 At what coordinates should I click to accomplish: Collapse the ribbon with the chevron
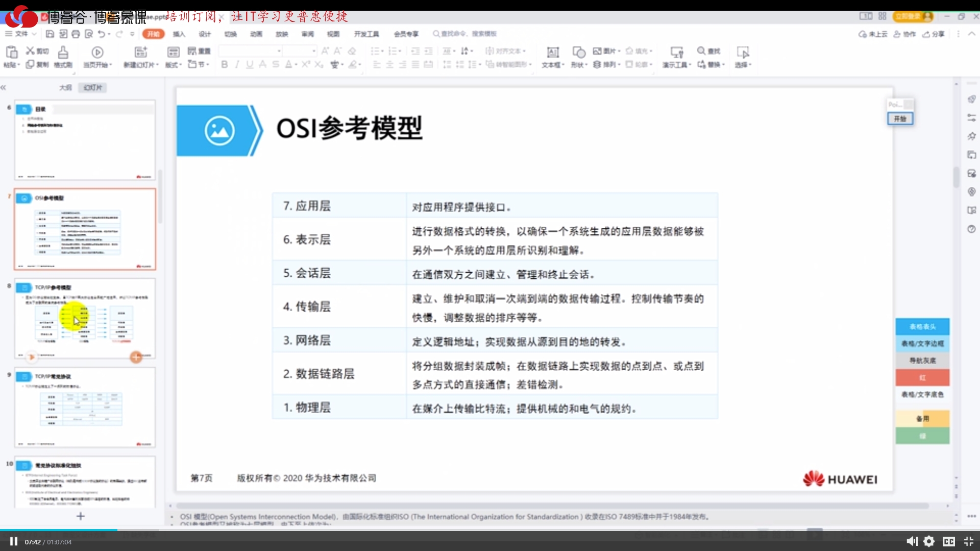click(972, 34)
